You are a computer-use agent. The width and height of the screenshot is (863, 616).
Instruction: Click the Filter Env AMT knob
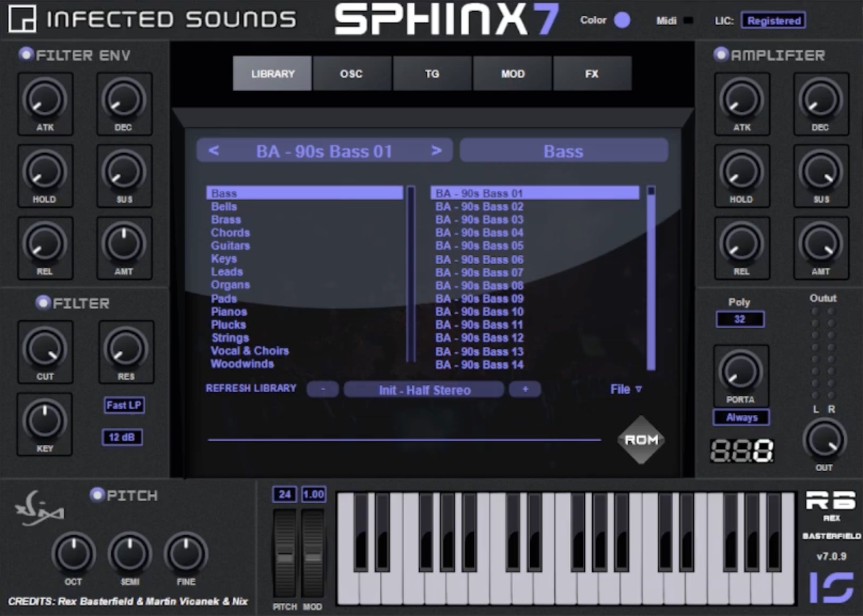pyautogui.click(x=124, y=244)
